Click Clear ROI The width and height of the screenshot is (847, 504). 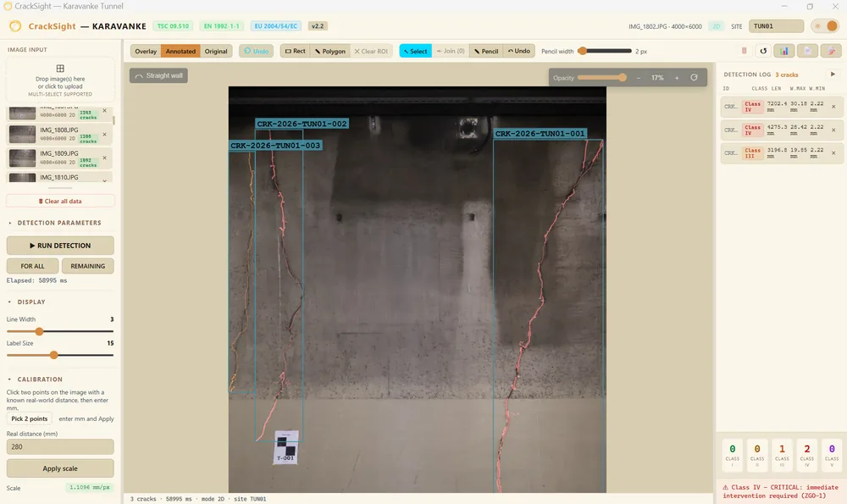(x=371, y=51)
